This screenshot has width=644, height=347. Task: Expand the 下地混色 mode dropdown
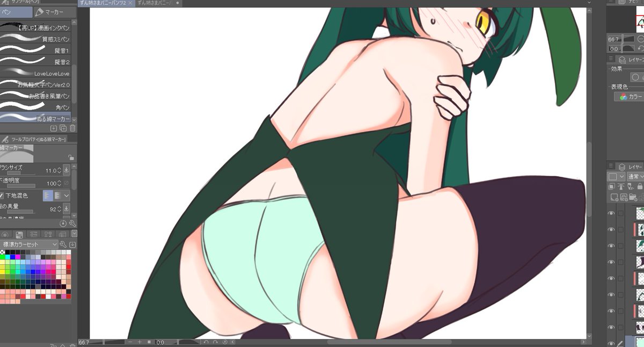pos(67,196)
